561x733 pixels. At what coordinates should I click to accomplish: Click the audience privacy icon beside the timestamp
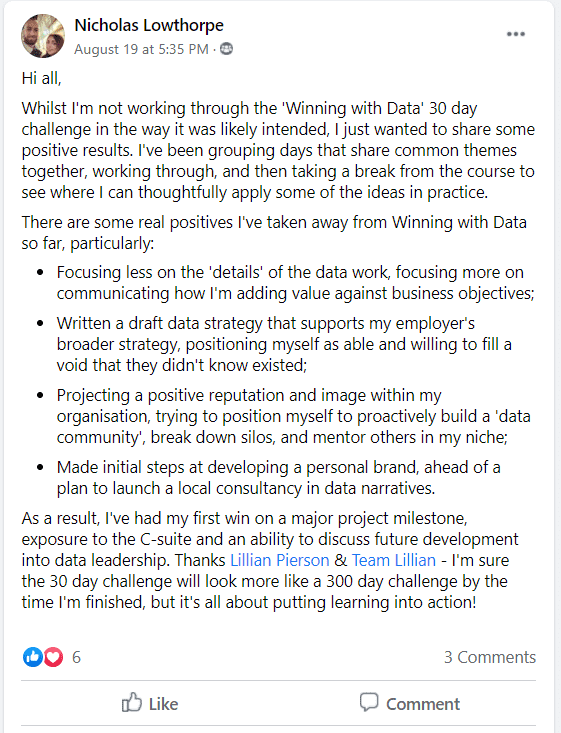pos(226,49)
